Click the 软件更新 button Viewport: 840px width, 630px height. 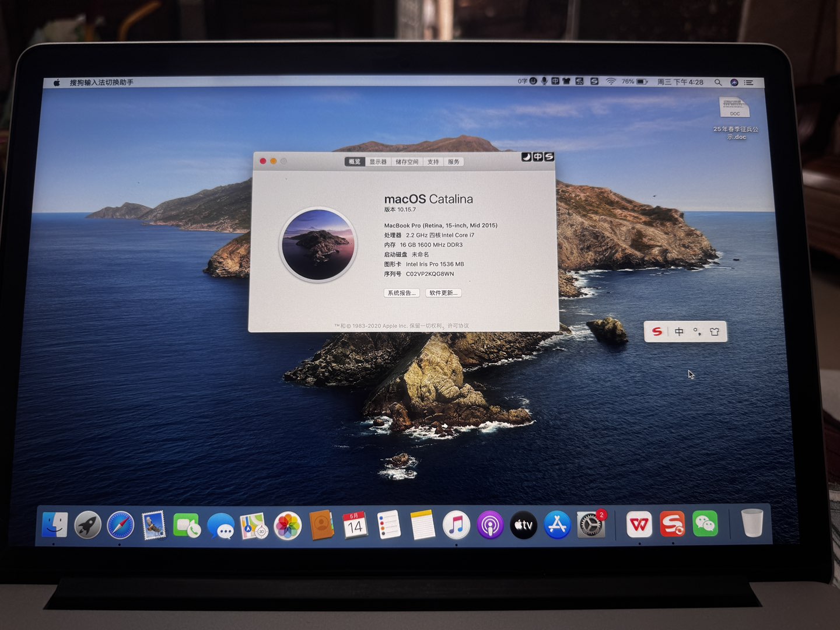443,293
